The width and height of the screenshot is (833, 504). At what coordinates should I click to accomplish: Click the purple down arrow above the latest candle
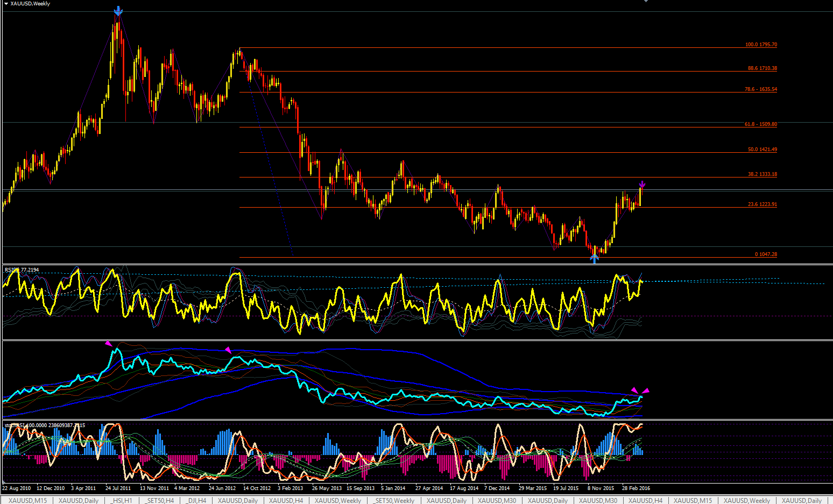coord(642,185)
